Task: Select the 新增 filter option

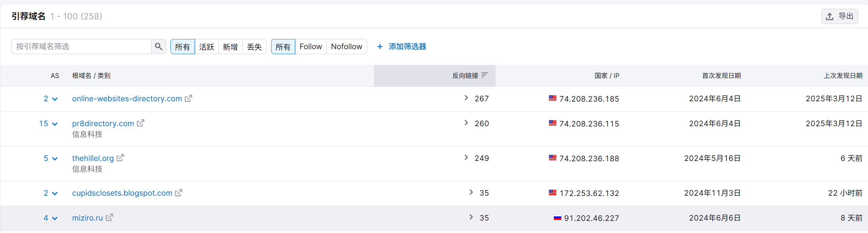Action: tap(230, 47)
